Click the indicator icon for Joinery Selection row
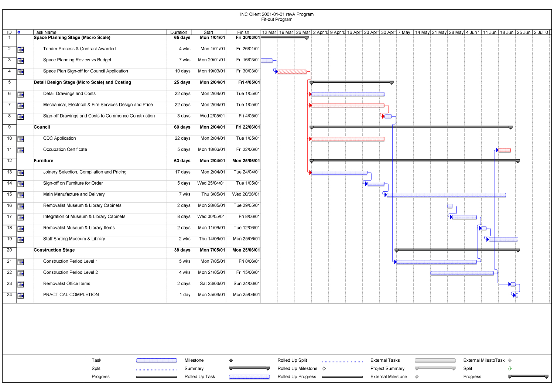This screenshot has width=554, height=392. click(21, 173)
